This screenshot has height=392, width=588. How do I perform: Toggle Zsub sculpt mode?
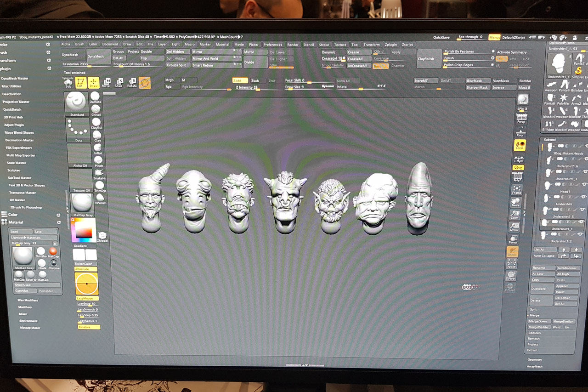coord(257,80)
